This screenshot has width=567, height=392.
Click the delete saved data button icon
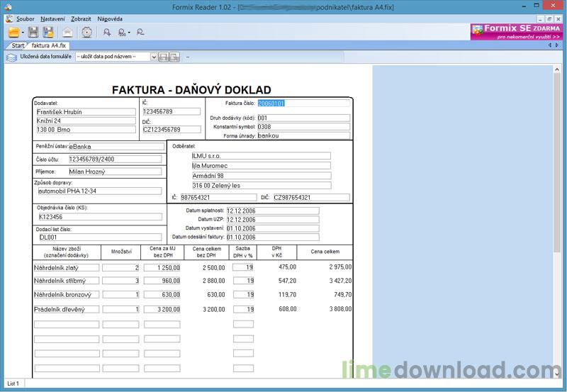click(174, 57)
